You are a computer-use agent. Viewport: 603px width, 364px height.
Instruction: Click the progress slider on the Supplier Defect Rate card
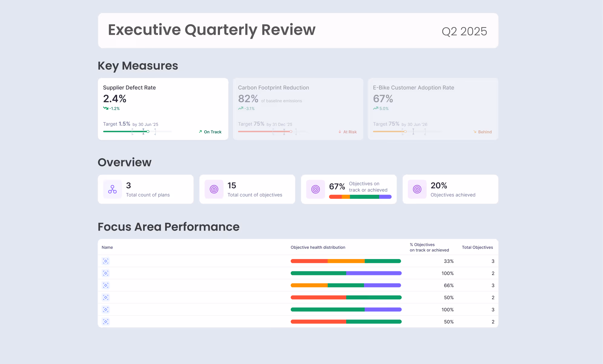[x=136, y=131]
